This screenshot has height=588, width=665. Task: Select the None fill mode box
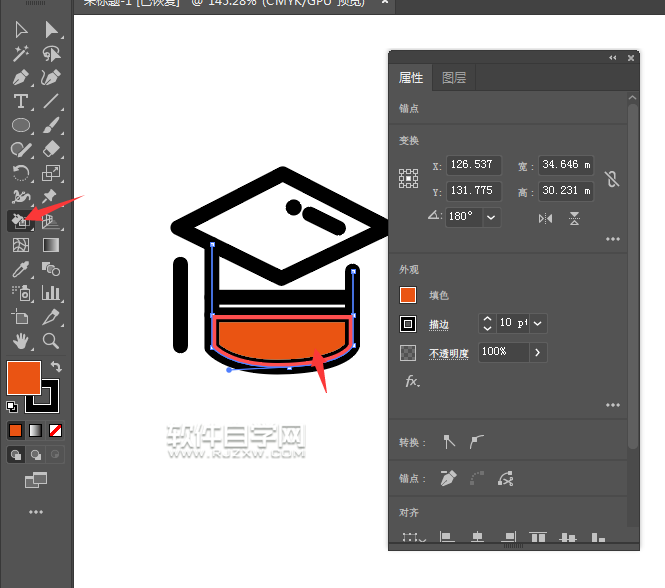[x=57, y=431]
